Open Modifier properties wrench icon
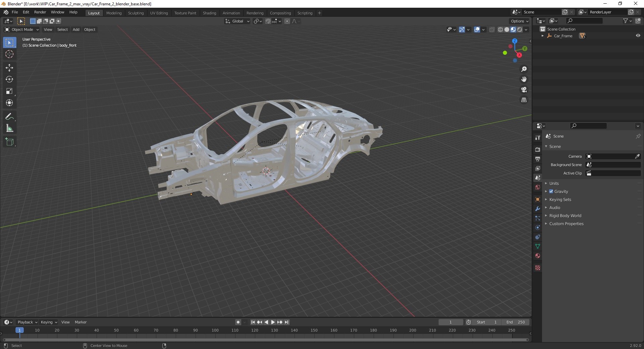 click(x=538, y=209)
